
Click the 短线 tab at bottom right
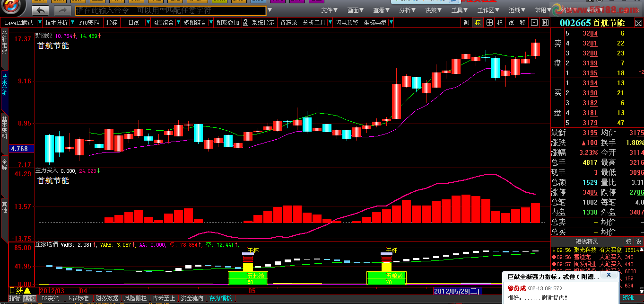[x=628, y=297]
